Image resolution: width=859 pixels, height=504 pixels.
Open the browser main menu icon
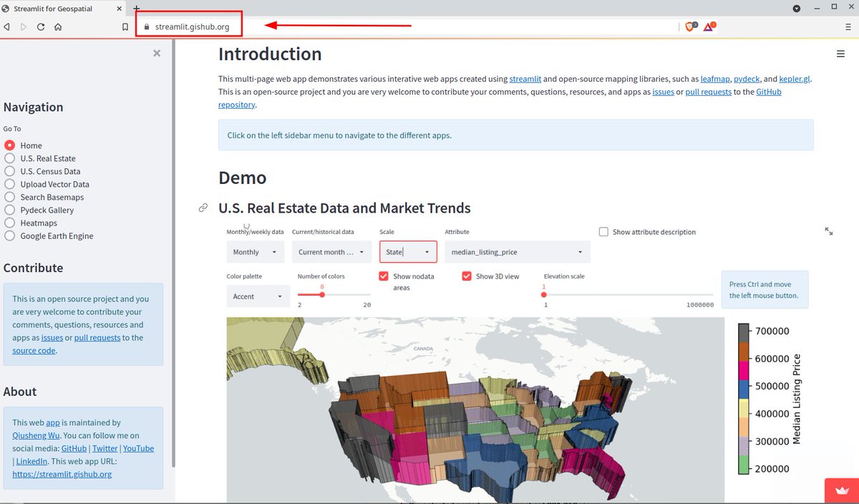click(x=848, y=26)
